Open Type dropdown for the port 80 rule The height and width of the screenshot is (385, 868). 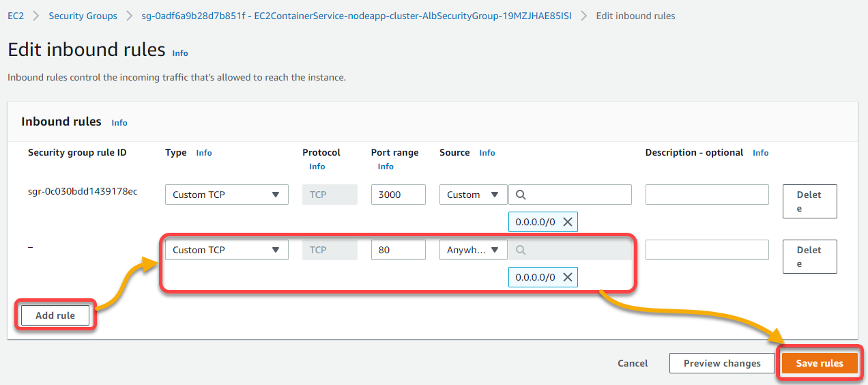(x=227, y=250)
